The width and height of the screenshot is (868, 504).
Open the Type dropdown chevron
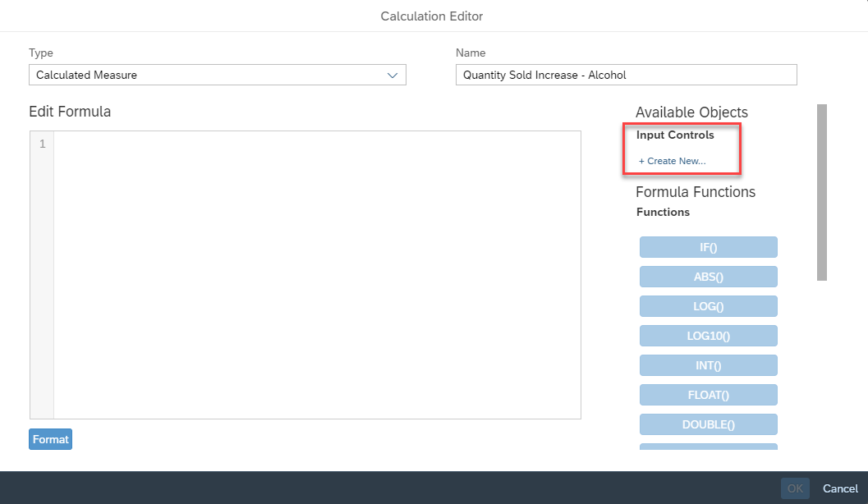click(393, 76)
